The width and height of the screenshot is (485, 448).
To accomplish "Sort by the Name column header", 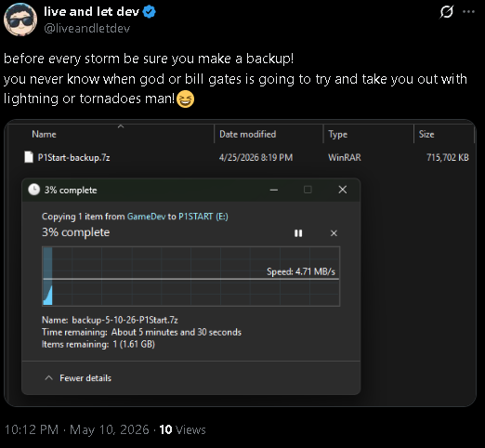I will (x=44, y=135).
